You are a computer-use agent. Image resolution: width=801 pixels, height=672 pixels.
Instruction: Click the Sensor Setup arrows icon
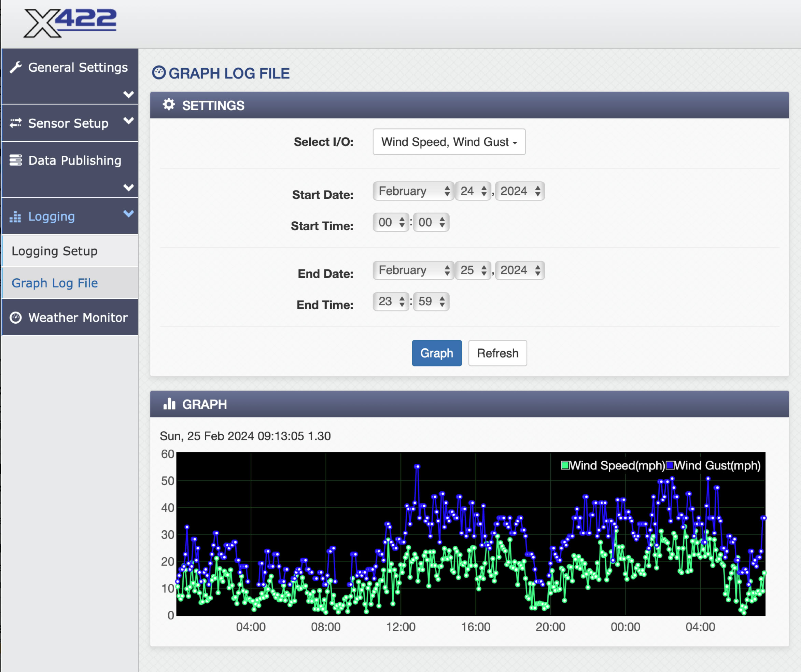coord(16,123)
